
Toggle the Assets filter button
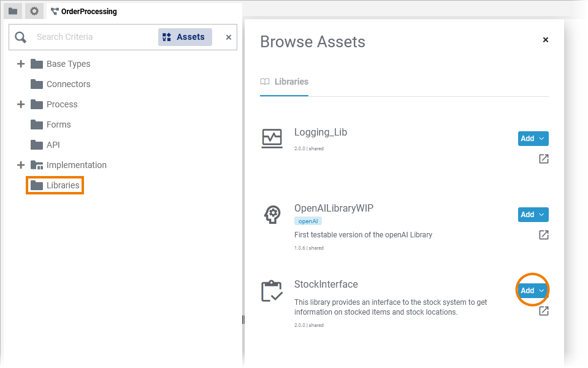[x=185, y=37]
